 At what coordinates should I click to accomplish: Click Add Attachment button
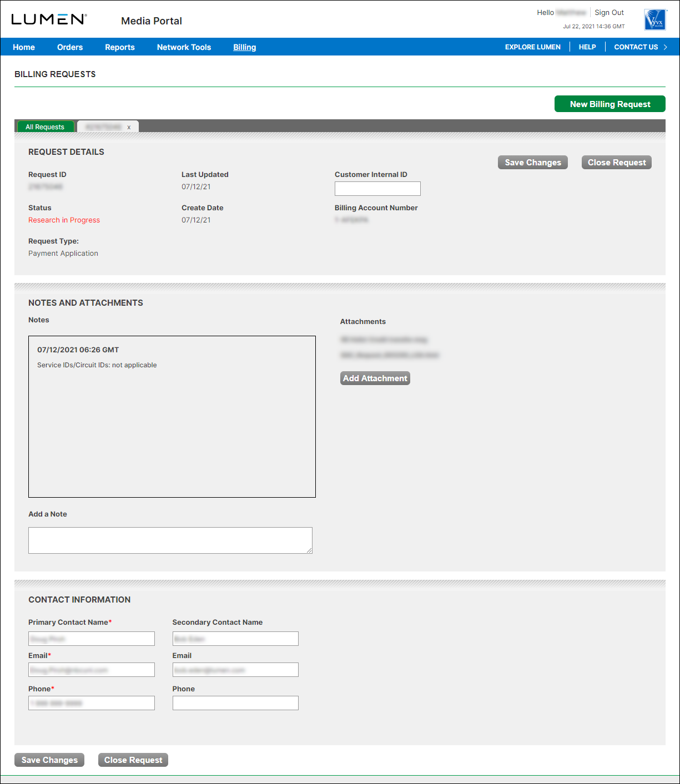(375, 378)
